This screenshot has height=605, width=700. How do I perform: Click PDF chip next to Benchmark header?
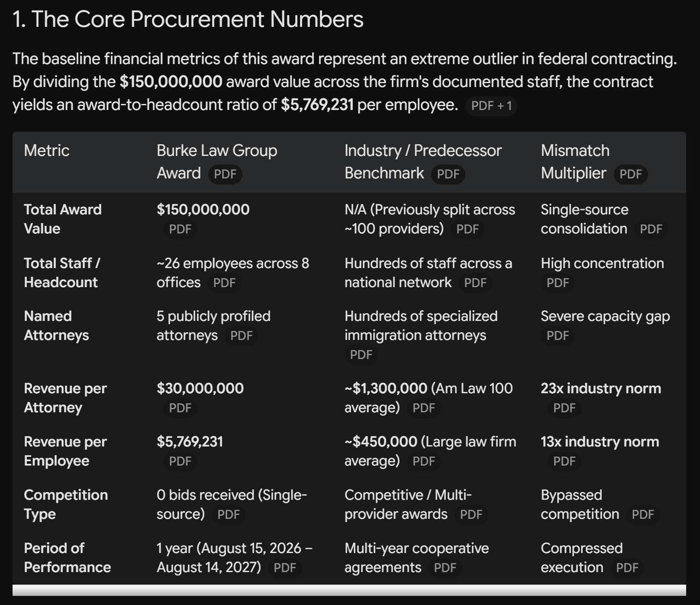tap(448, 174)
